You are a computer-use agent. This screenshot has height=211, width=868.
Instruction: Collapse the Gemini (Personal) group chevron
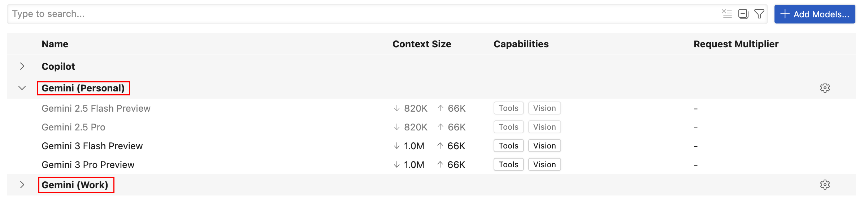click(22, 88)
